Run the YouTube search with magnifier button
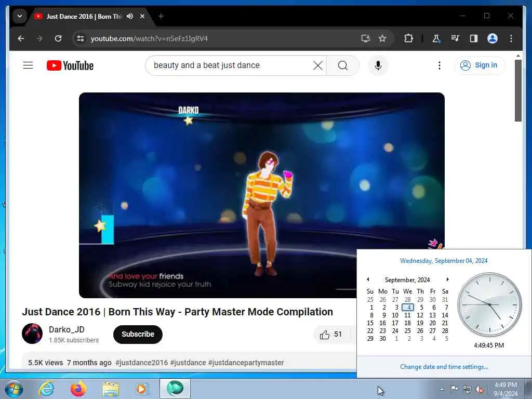The width and height of the screenshot is (532, 399). [x=343, y=65]
